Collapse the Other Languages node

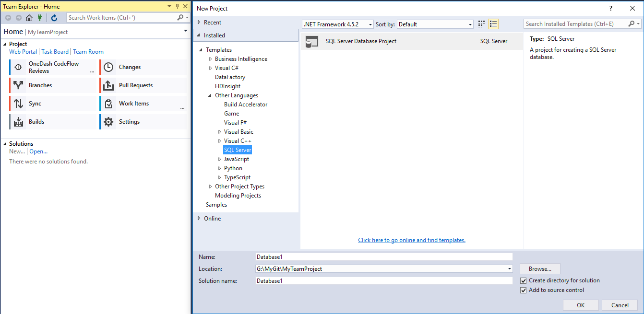tap(210, 95)
